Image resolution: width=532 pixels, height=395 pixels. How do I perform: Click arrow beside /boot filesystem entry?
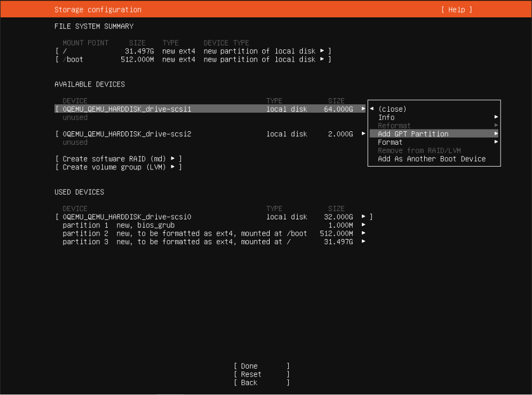[322, 59]
